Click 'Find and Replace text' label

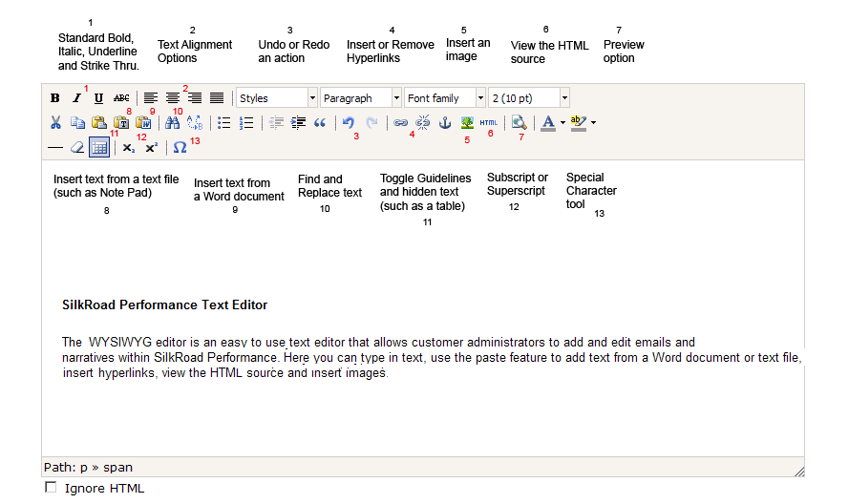click(x=329, y=186)
